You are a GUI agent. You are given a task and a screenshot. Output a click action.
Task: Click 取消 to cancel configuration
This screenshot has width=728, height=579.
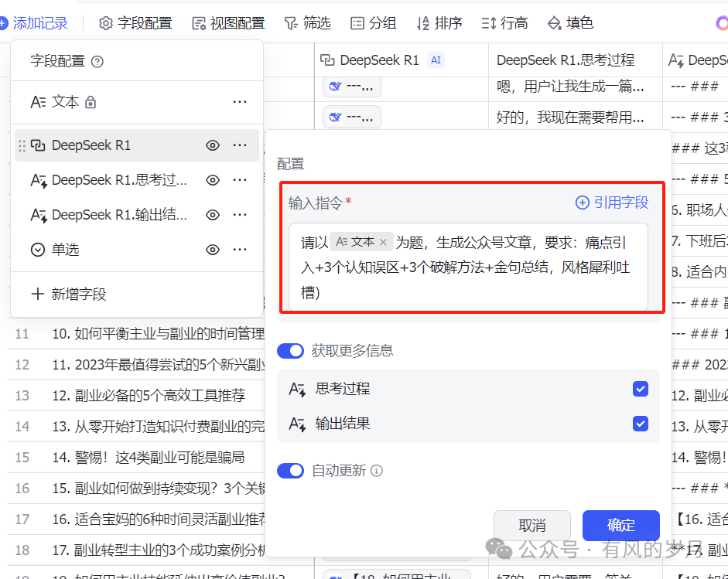(x=532, y=526)
